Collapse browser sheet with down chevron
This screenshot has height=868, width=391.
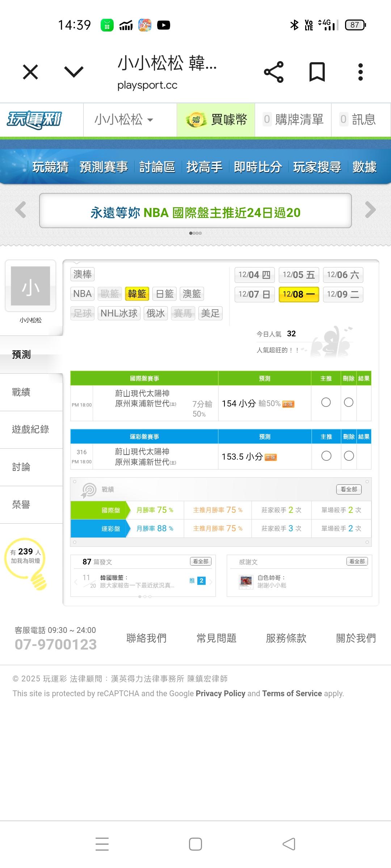(74, 72)
